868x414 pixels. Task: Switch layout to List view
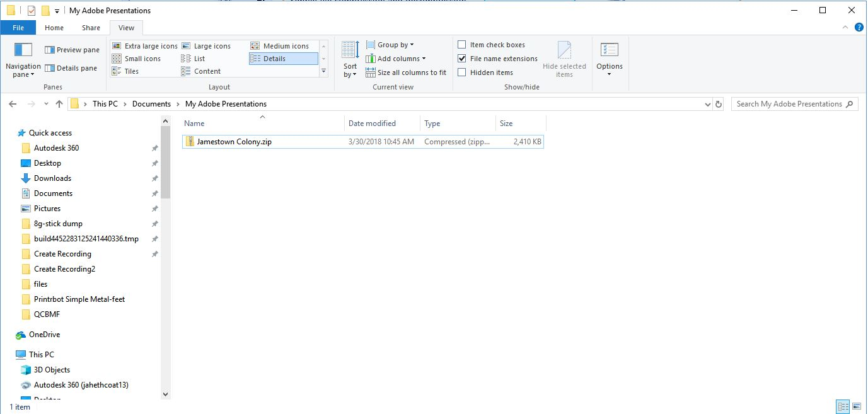click(193, 59)
